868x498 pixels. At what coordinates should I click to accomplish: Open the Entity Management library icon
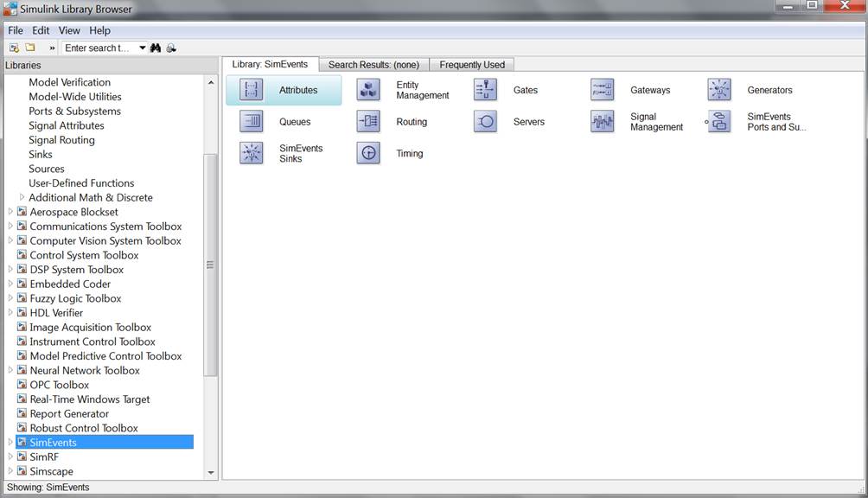pyautogui.click(x=368, y=90)
